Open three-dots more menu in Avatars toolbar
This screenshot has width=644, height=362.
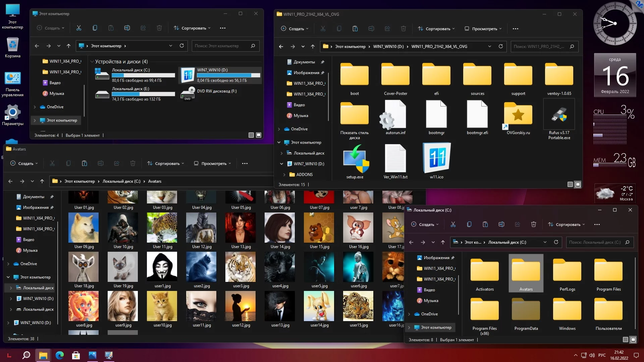click(x=245, y=164)
